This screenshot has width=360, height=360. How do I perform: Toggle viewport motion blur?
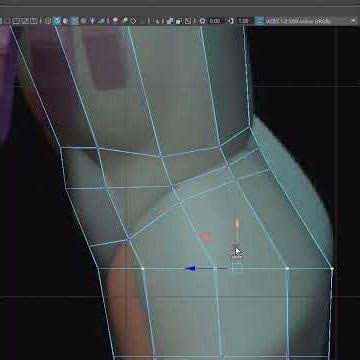tap(125, 21)
